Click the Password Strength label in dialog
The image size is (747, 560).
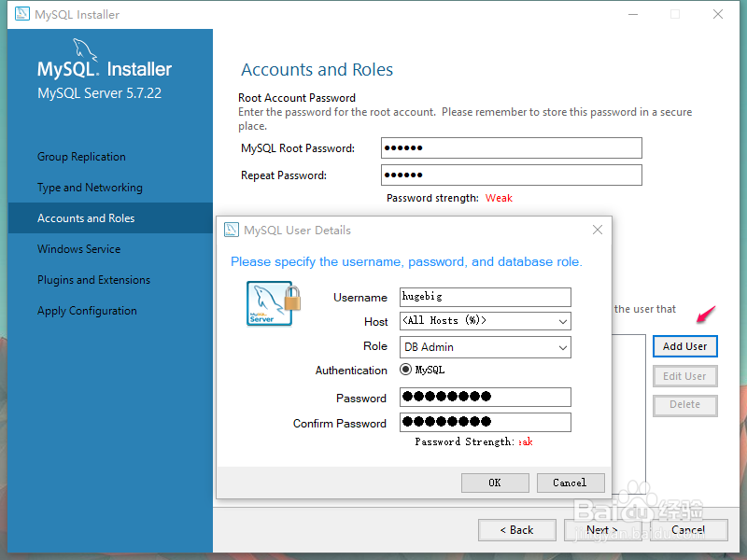464,441
